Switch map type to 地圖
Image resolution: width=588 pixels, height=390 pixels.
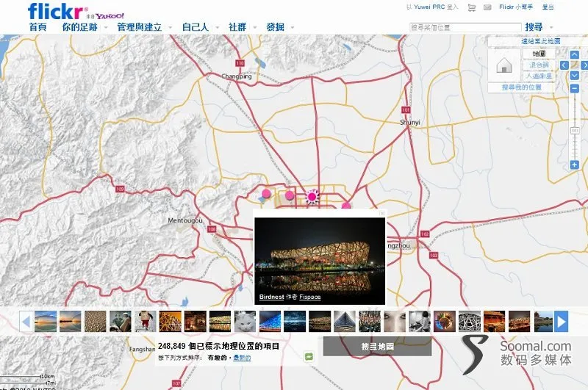pyautogui.click(x=539, y=54)
